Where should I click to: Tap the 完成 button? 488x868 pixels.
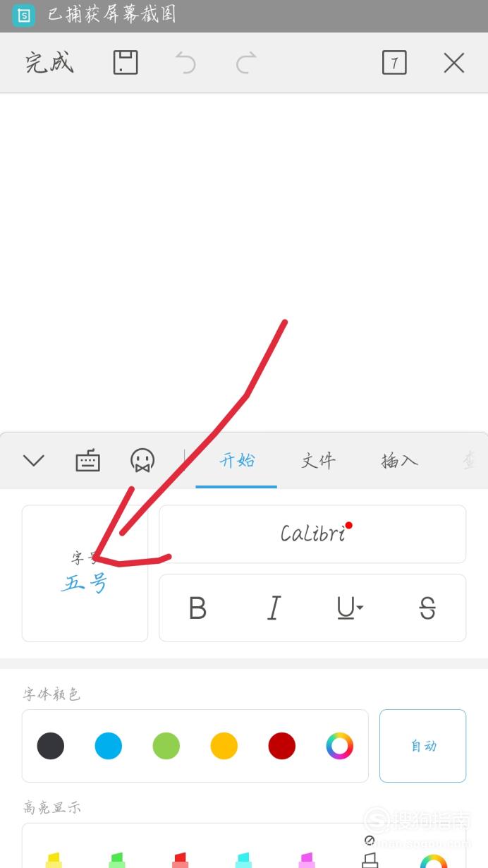49,63
